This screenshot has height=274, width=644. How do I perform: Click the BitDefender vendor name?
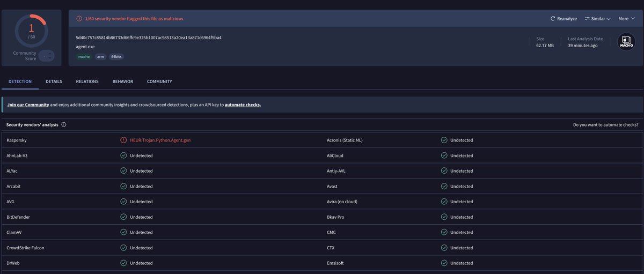pyautogui.click(x=18, y=217)
